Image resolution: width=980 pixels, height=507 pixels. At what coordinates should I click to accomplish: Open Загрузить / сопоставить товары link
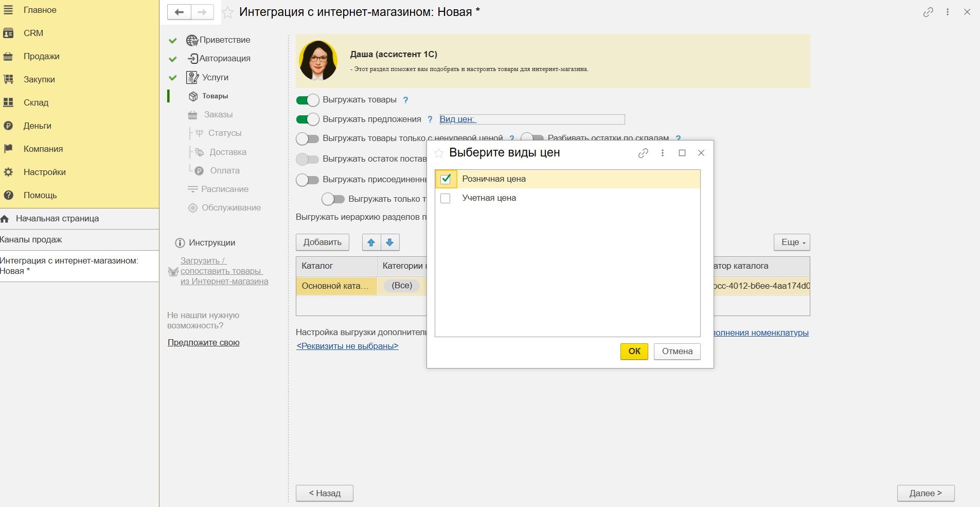(x=224, y=271)
